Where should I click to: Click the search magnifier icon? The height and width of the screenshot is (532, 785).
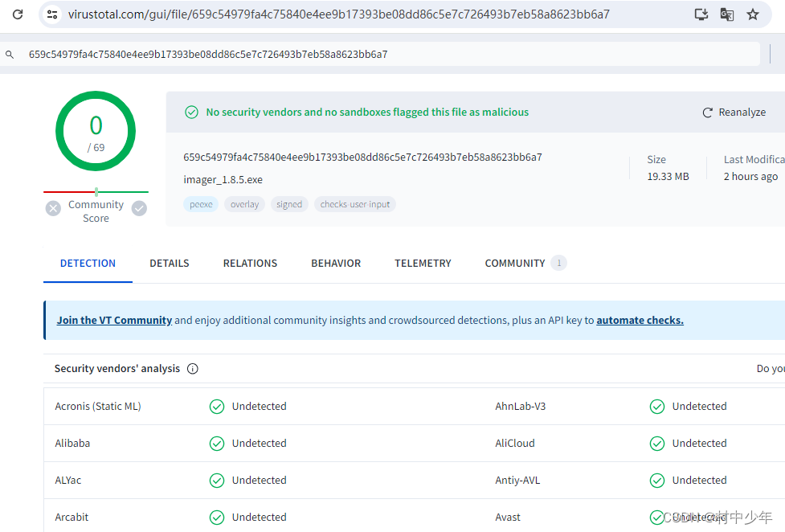(10, 54)
